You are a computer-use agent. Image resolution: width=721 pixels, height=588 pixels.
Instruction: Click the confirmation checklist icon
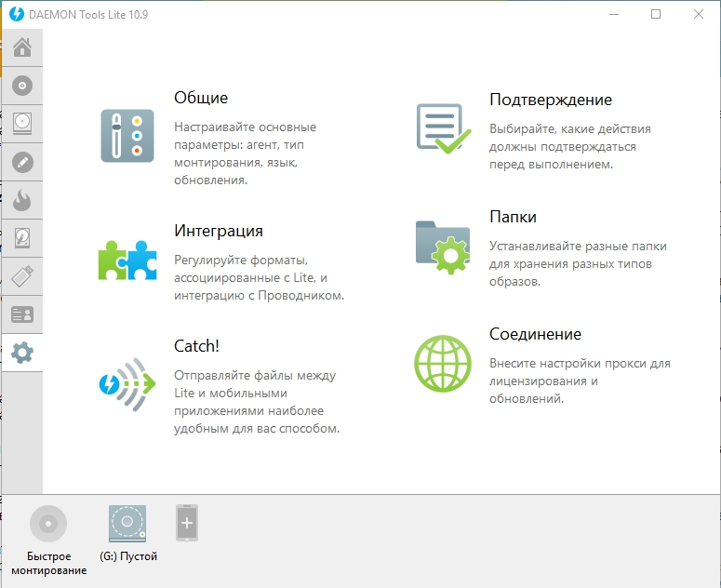point(443,128)
